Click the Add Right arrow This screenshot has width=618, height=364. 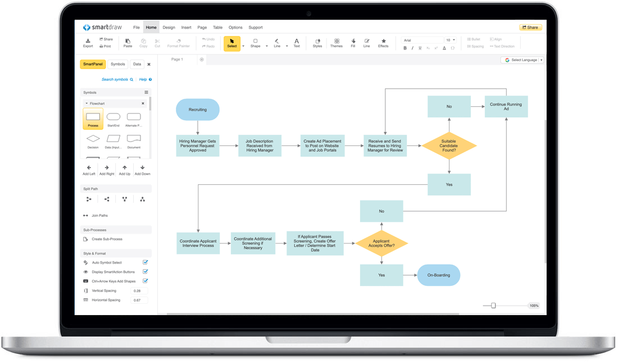[107, 170]
